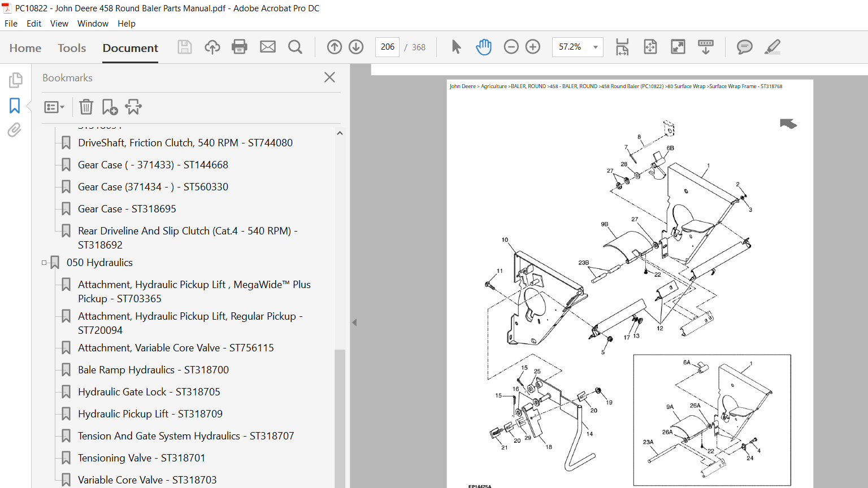The height and width of the screenshot is (488, 868).
Task: Fit one full page icon
Action: [x=650, y=47]
